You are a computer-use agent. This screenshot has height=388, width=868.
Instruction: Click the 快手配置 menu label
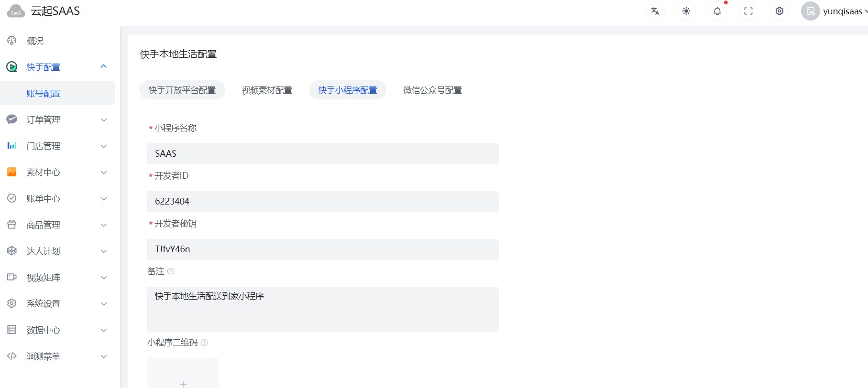pyautogui.click(x=44, y=67)
